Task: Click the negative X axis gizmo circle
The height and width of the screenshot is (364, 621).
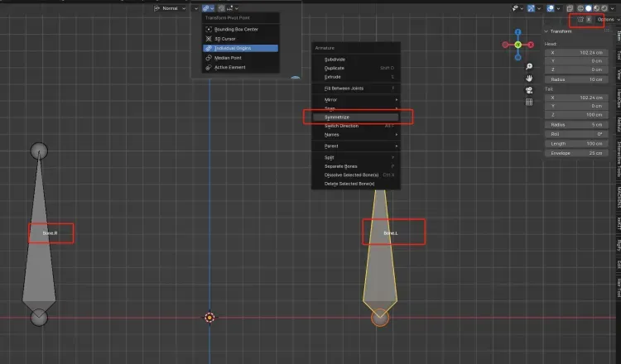Action: pos(505,45)
